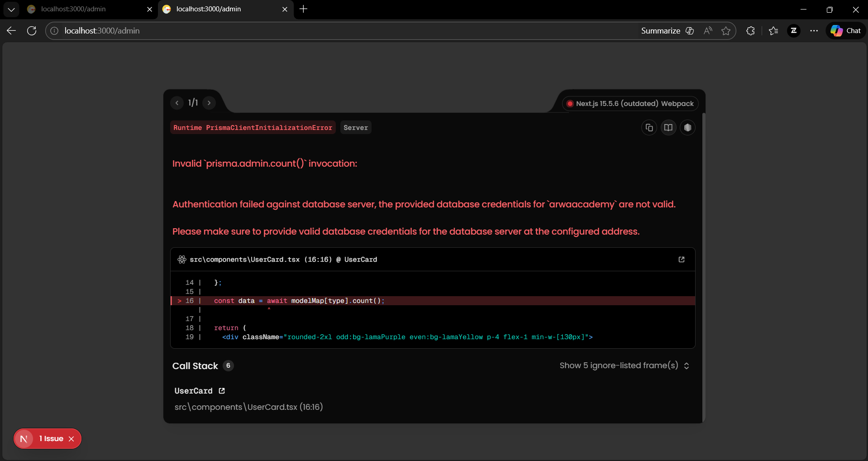868x461 pixels.
Task: Open the tab search dropdown arrow
Action: point(11,9)
